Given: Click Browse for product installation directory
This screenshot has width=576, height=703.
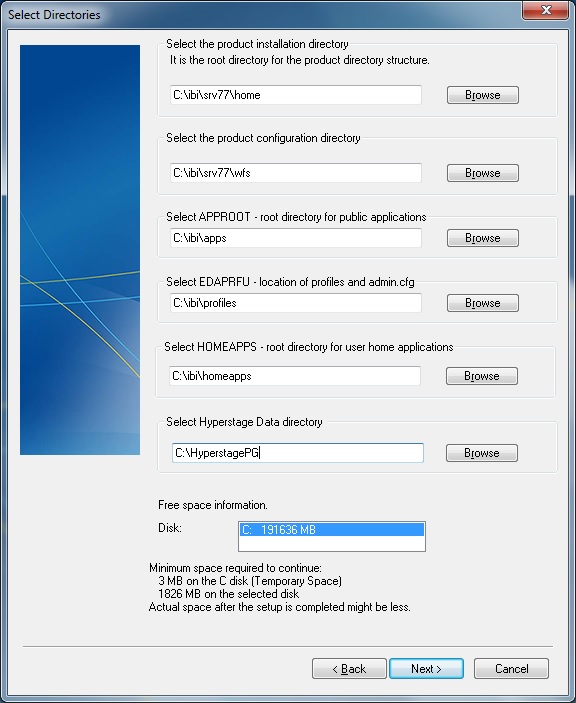Looking at the screenshot, I should (483, 95).
